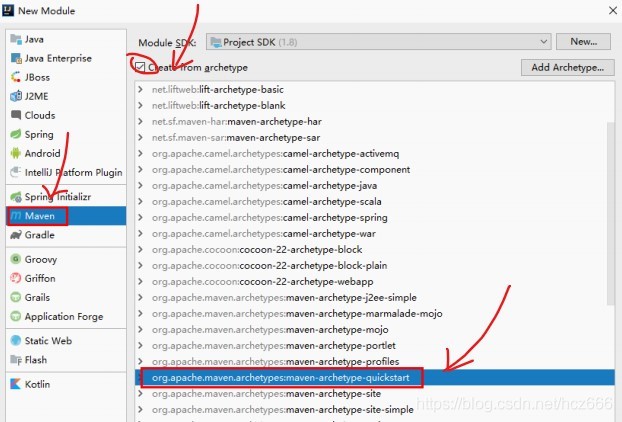Choose the Flash icon
The image size is (622, 422).
(x=16, y=360)
